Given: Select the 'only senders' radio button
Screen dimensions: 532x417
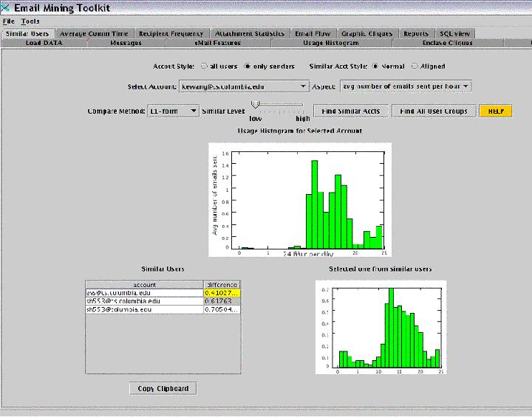Looking at the screenshot, I should (x=248, y=66).
